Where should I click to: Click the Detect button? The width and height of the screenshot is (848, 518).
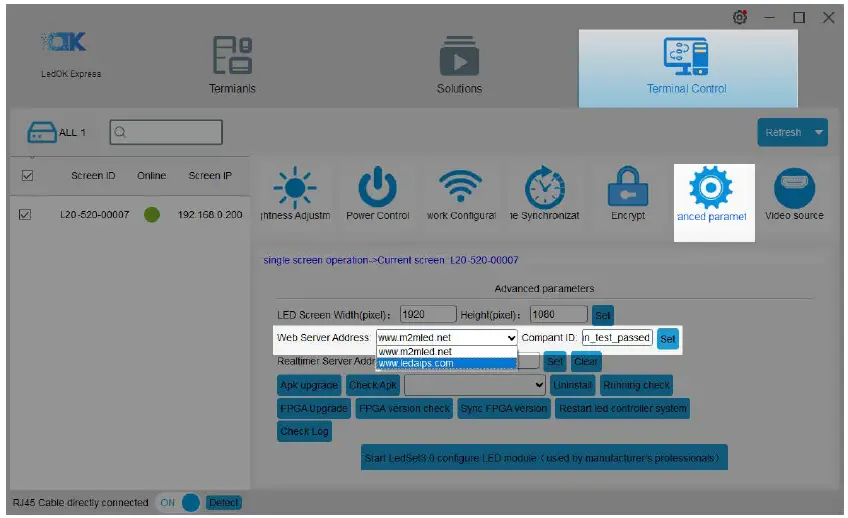pos(223,503)
